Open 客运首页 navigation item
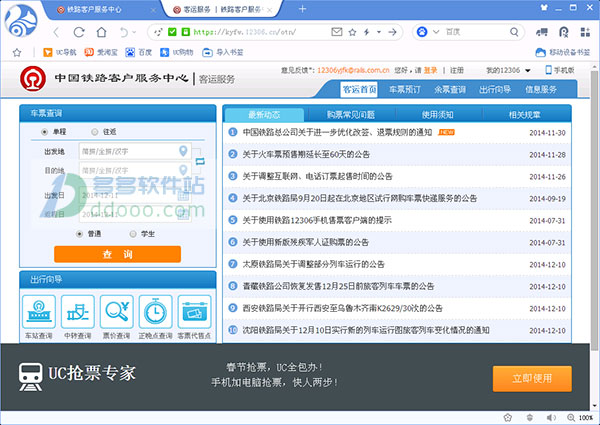Image resolution: width=600 pixels, height=425 pixels. point(359,90)
